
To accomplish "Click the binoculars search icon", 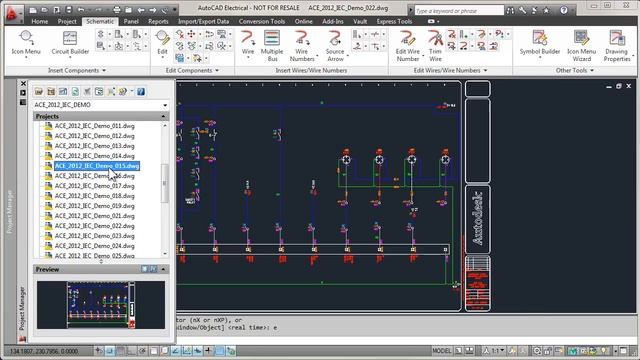I will [x=510, y=10].
